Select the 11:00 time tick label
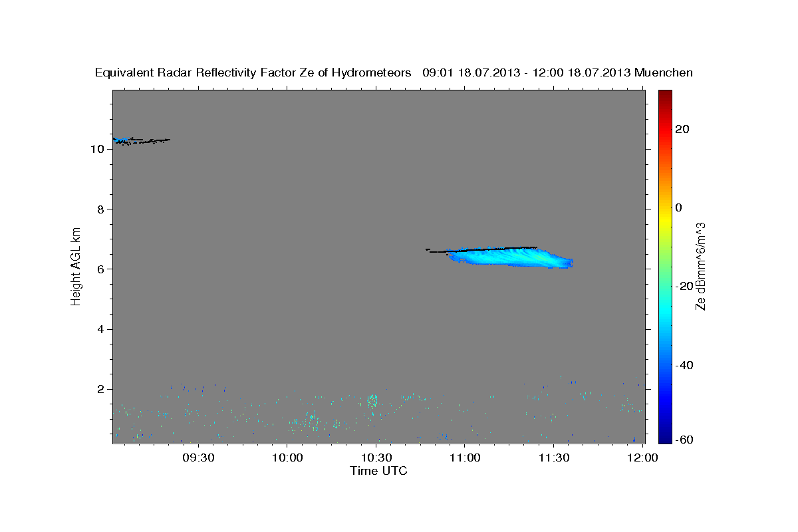Image resolution: width=798 pixels, height=532 pixels. point(464,458)
